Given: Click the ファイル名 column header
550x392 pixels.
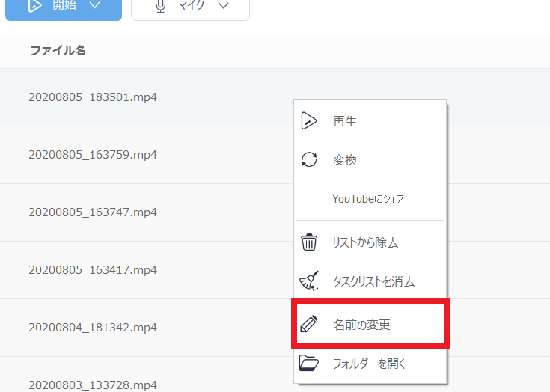Looking at the screenshot, I should (58, 51).
